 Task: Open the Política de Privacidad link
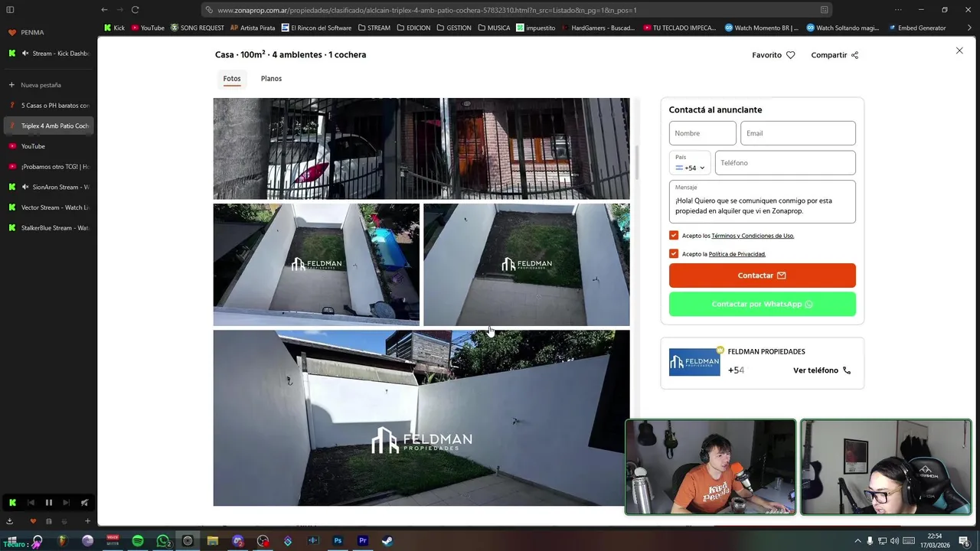pos(737,254)
